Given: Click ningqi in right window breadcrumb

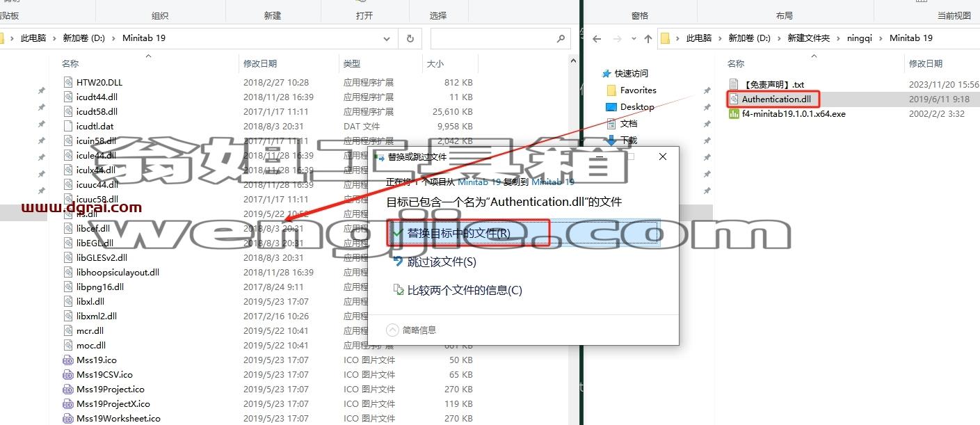Looking at the screenshot, I should (x=859, y=38).
